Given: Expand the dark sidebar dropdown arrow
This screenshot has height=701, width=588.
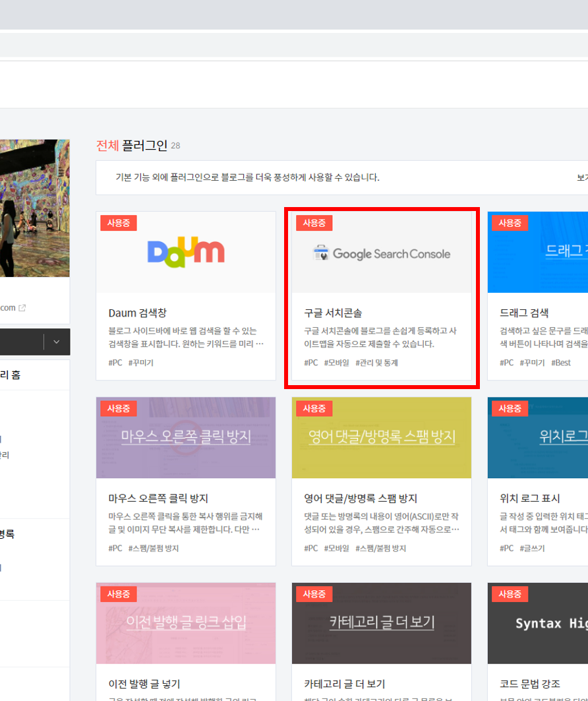Looking at the screenshot, I should 56,342.
